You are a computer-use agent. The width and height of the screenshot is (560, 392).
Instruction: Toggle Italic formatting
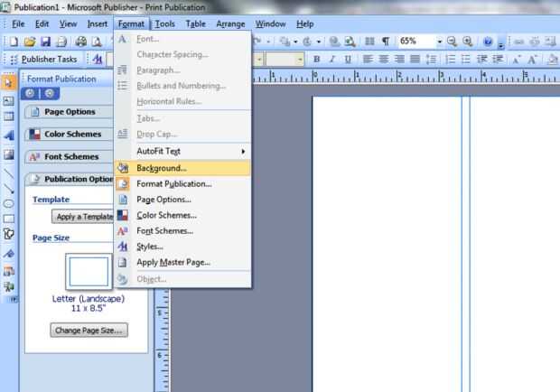tap(332, 59)
